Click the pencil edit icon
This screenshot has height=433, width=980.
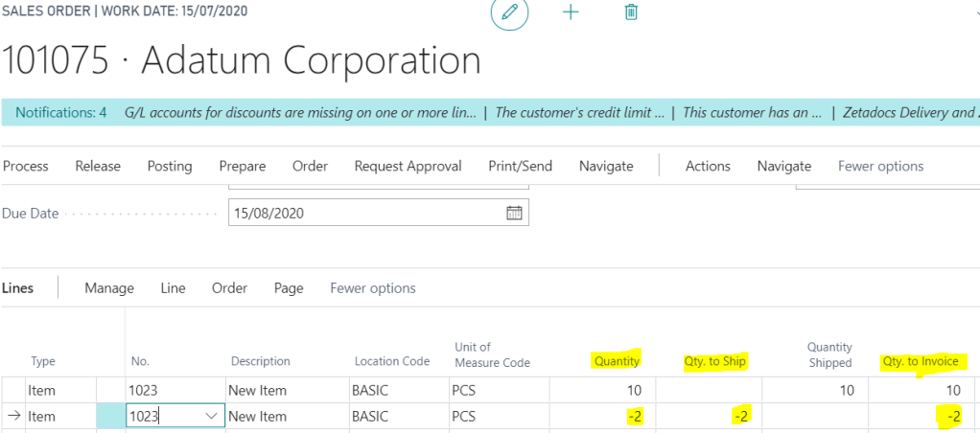tap(509, 12)
